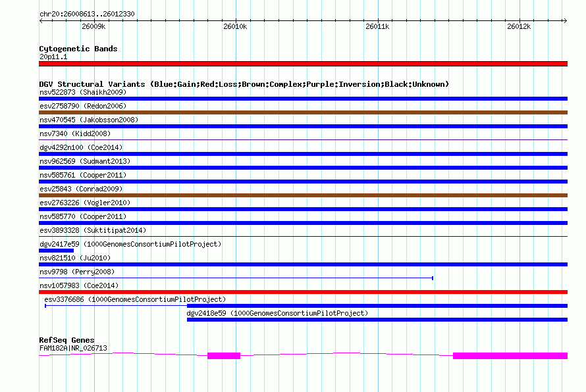Image resolution: width=586 pixels, height=392 pixels.
Task: Click dgv4292n100 (Coe2014) label
Action: pos(81,147)
